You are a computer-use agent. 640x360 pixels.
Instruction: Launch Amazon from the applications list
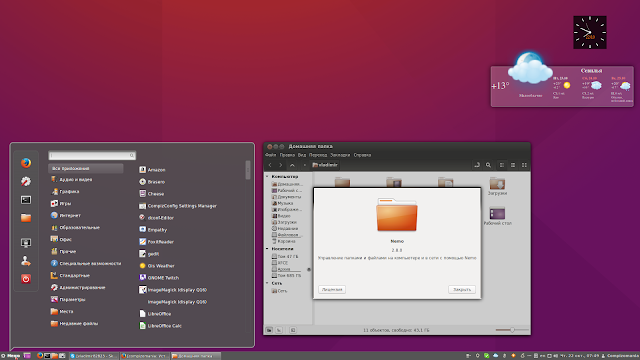152,169
